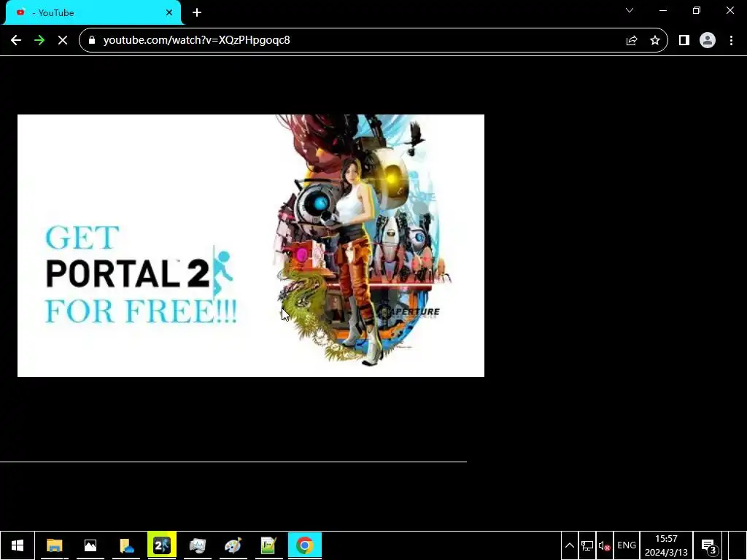Stop loading the YouTube page
Screen dimensions: 747x560
tap(63, 40)
